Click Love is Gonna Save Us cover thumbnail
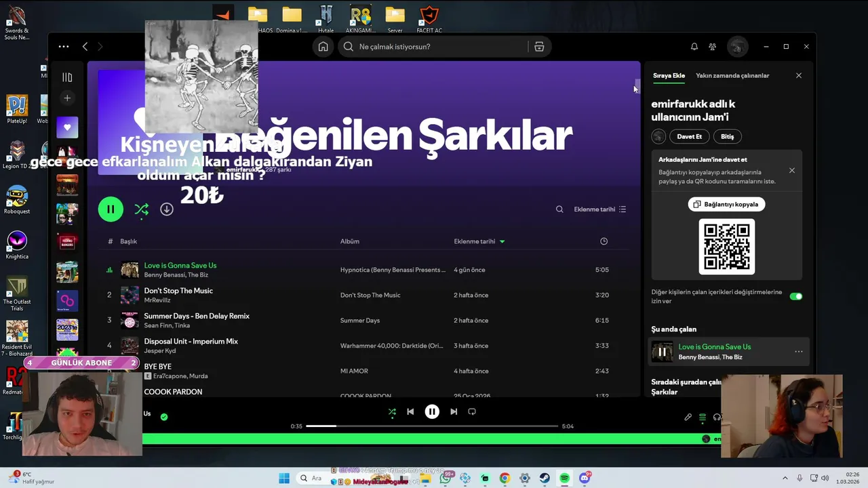868x488 pixels. coord(130,270)
